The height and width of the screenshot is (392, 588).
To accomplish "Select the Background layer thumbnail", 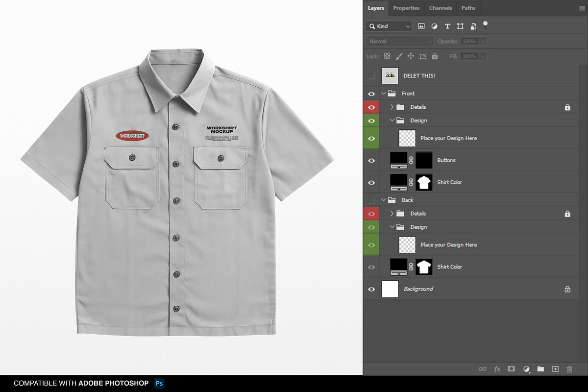I will coord(390,289).
